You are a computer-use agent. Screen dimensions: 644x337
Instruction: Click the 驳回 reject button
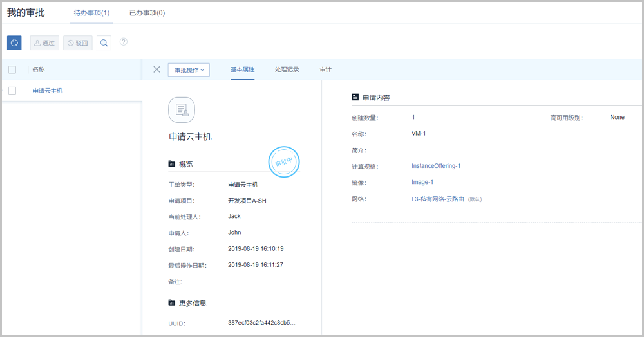pos(77,42)
